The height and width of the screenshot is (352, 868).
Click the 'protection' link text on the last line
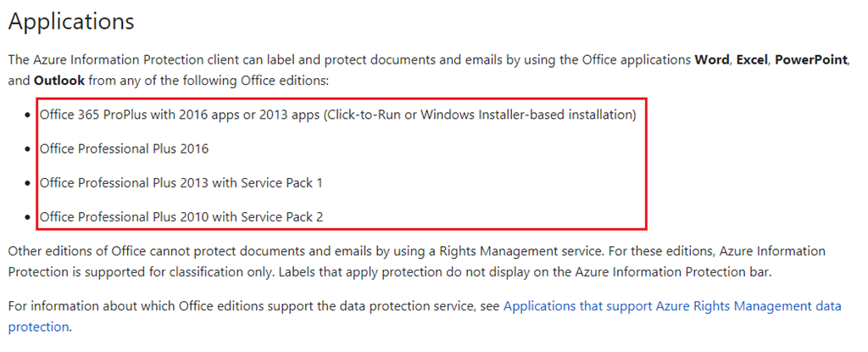click(38, 327)
